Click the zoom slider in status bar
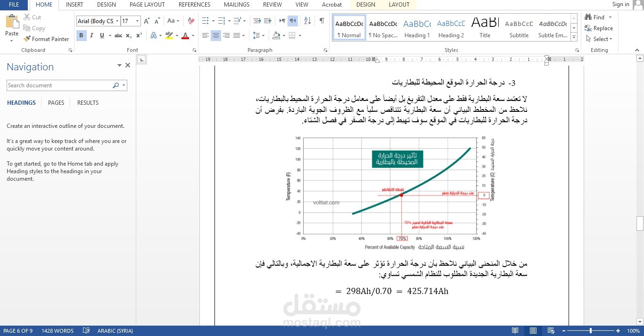This screenshot has height=336, width=644. pos(591,331)
